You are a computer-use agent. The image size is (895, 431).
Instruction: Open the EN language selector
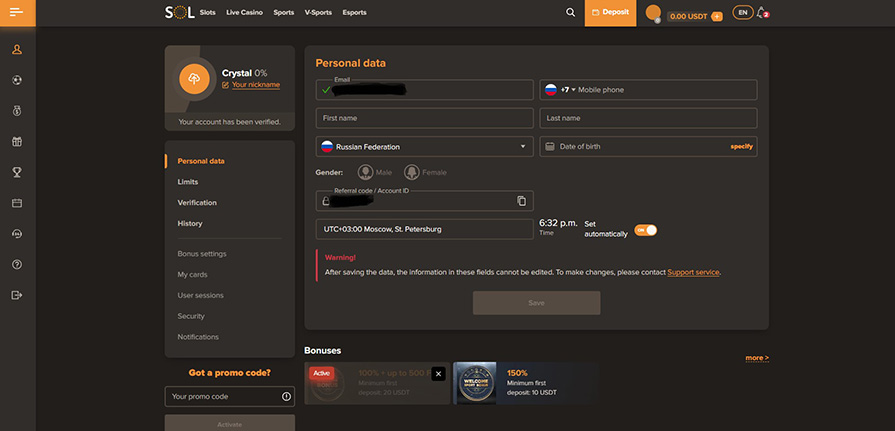(742, 13)
